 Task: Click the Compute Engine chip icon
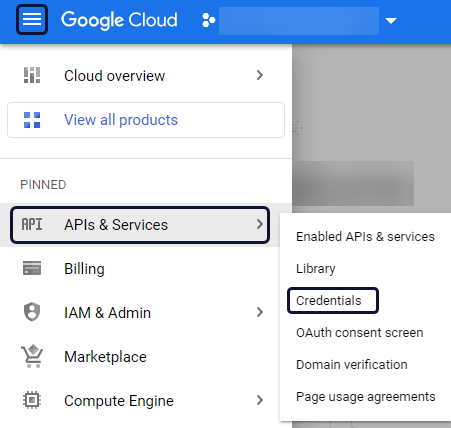[x=32, y=400]
